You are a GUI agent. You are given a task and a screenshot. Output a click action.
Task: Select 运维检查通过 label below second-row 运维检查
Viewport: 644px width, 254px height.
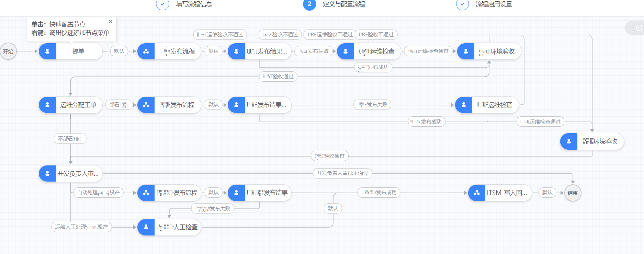pyautogui.click(x=541, y=122)
